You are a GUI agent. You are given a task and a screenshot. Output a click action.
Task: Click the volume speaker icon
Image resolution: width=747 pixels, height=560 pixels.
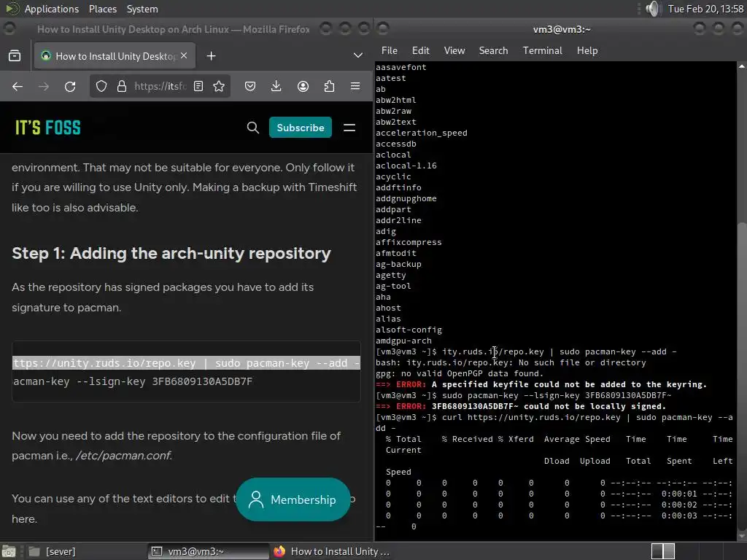coord(654,9)
